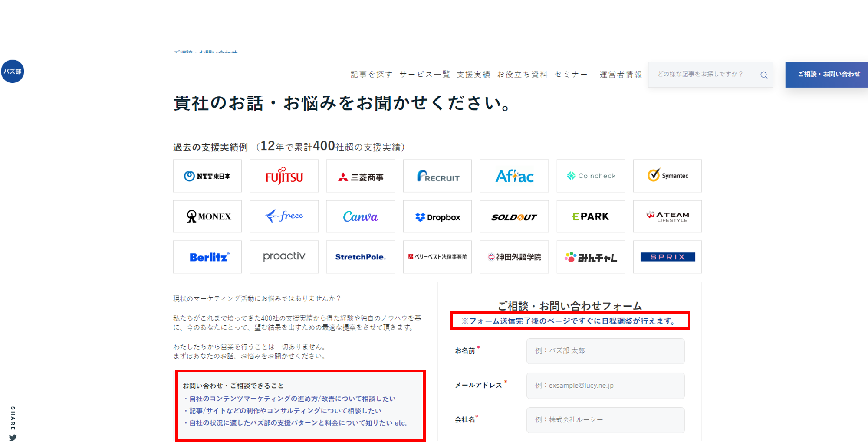Click the 神田外語学院 logo card
The image size is (868, 442).
tap(514, 257)
